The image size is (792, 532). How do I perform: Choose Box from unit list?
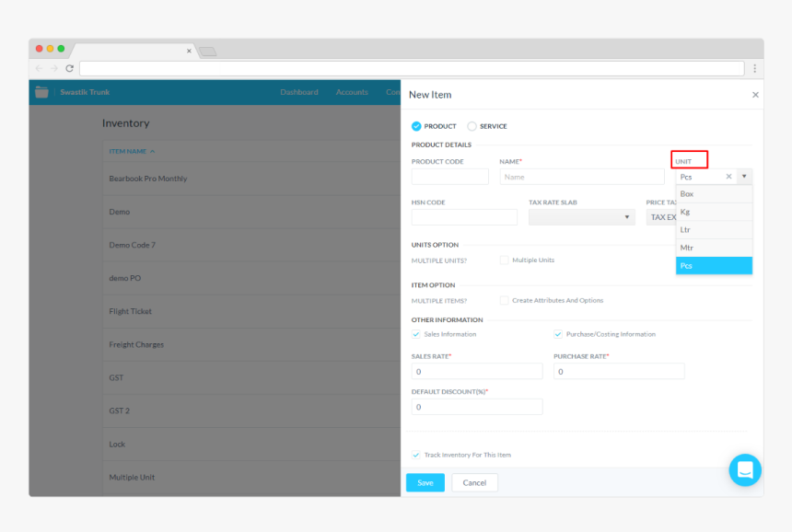coord(714,194)
